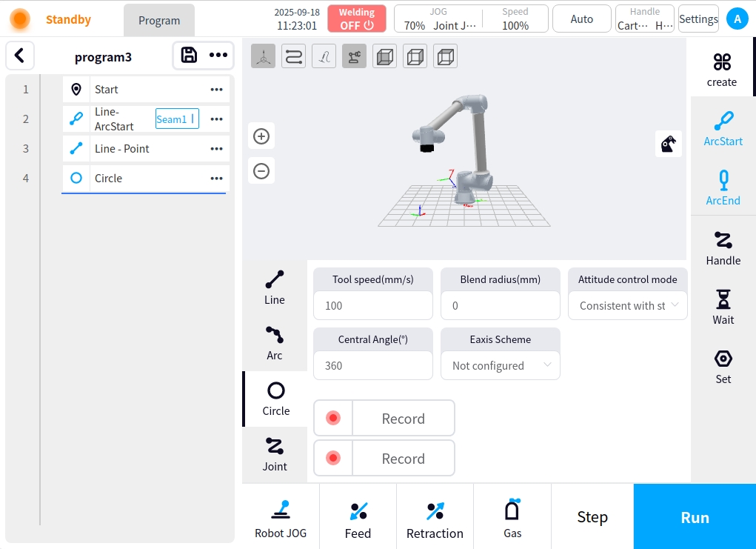The image size is (756, 549).
Task: Zoom in the 3D robot view
Action: (x=261, y=136)
